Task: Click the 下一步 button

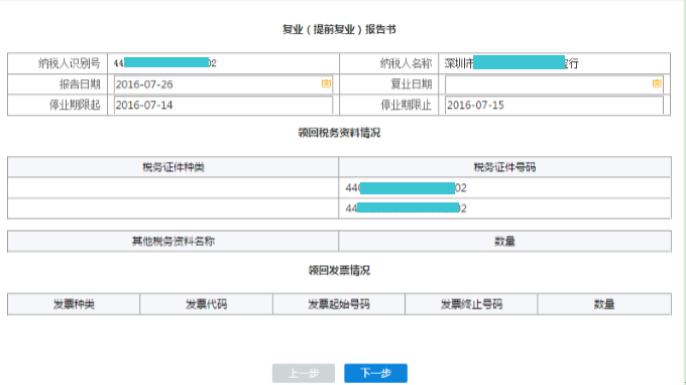Action: point(376,373)
